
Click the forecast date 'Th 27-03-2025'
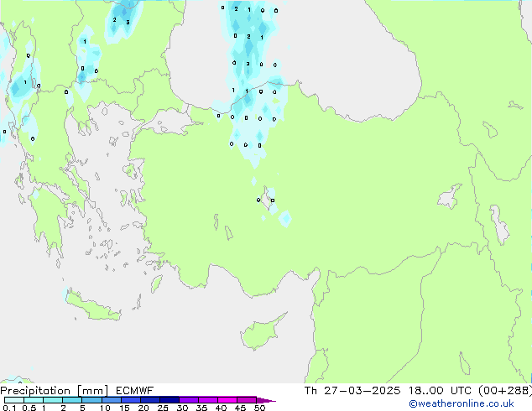click(352, 391)
